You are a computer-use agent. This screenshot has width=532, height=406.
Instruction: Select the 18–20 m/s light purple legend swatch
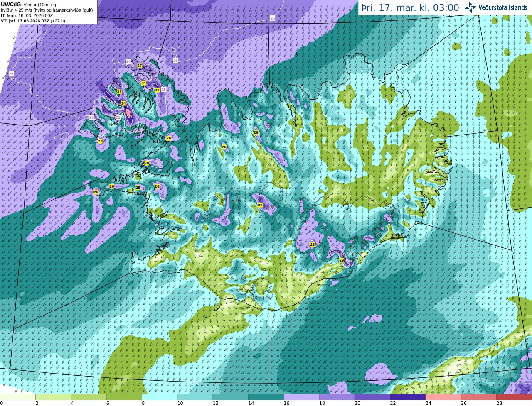337,397
